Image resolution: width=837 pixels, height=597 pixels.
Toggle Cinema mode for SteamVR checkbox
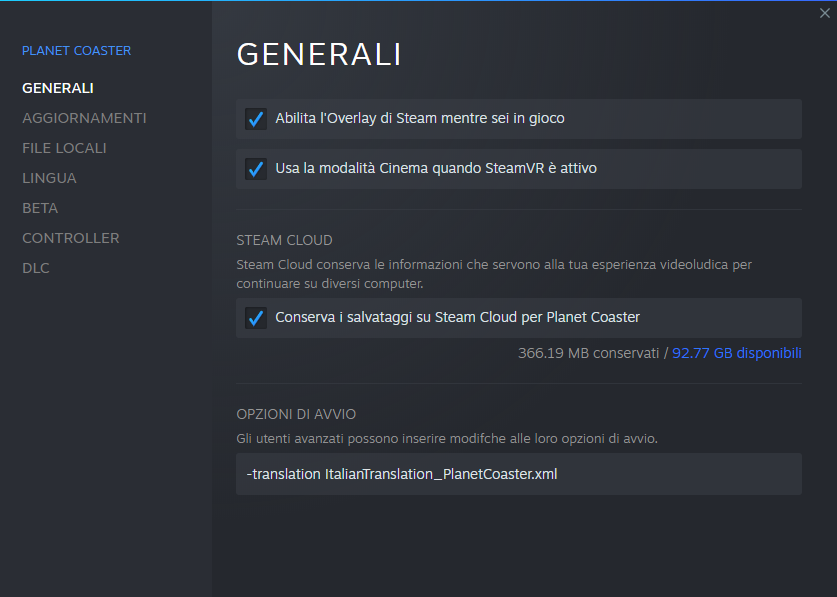pos(256,169)
